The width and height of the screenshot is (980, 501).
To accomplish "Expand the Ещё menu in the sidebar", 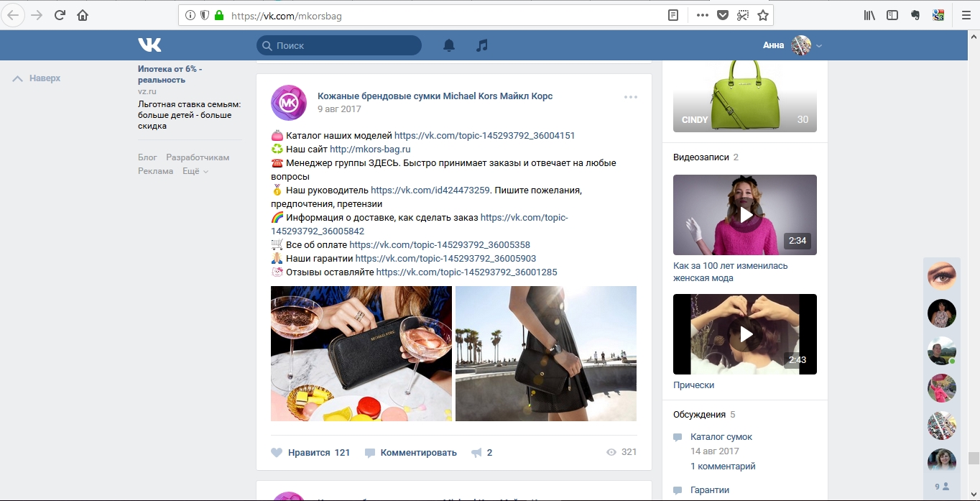I will coord(195,171).
